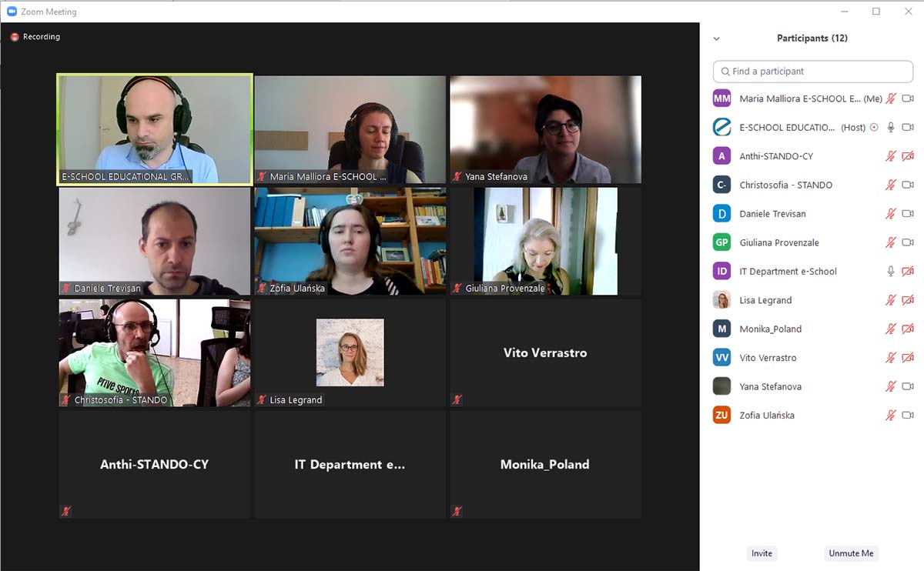Click the camera icon for Christosofia - STANDO
This screenshot has height=571, width=924.
pyautogui.click(x=908, y=185)
